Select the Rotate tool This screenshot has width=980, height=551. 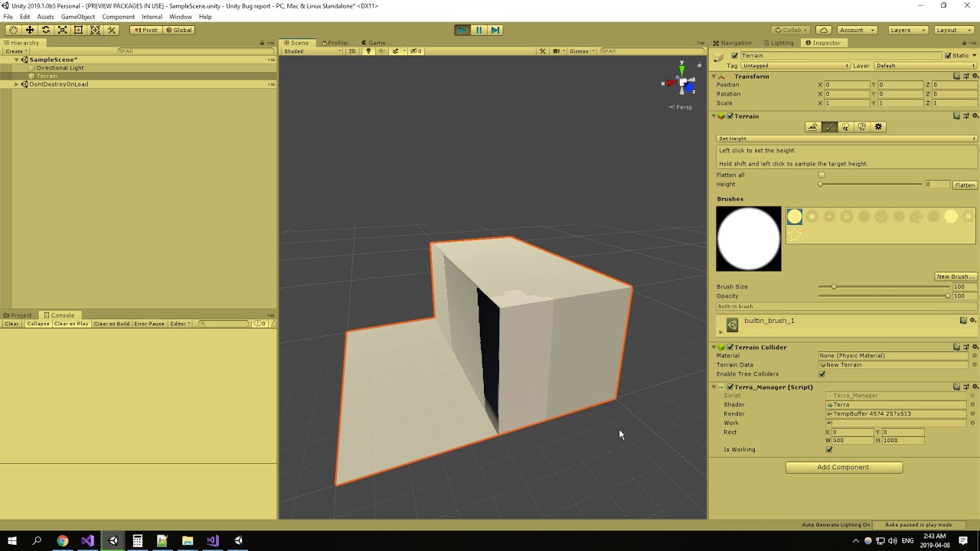[x=46, y=29]
